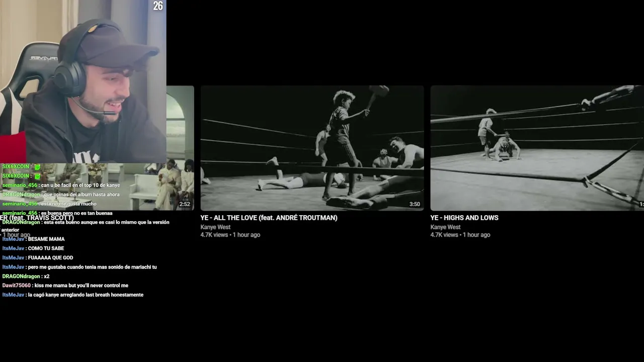The width and height of the screenshot is (644, 362).
Task: Click the title YE - ALL THE LOVE (feat. ANDRÉ TROUTMAN)
Action: [x=269, y=218]
